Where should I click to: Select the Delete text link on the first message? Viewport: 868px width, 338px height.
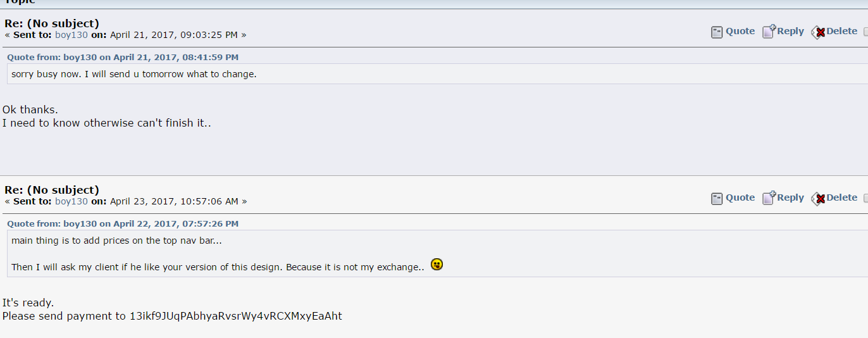pos(841,31)
